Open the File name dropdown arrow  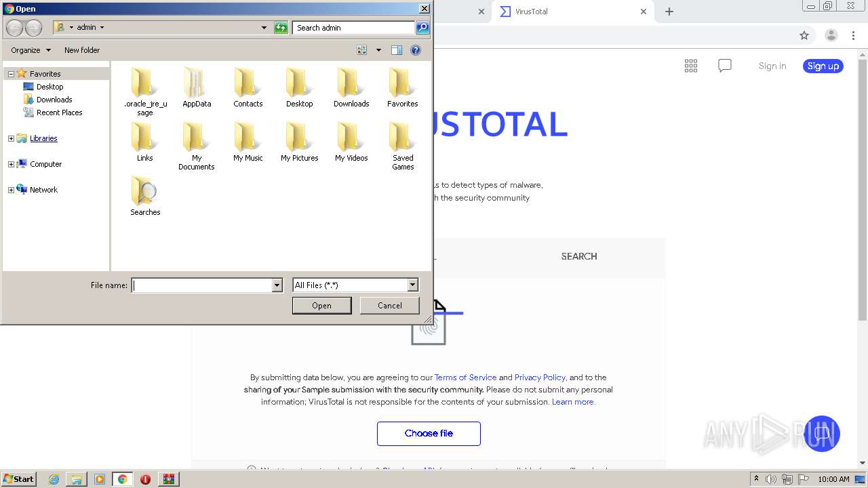coord(277,285)
